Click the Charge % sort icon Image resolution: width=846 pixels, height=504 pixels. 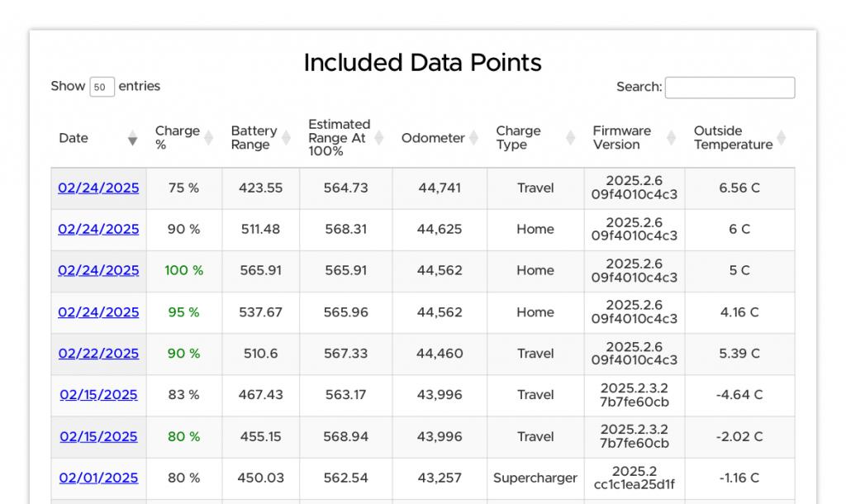point(208,138)
